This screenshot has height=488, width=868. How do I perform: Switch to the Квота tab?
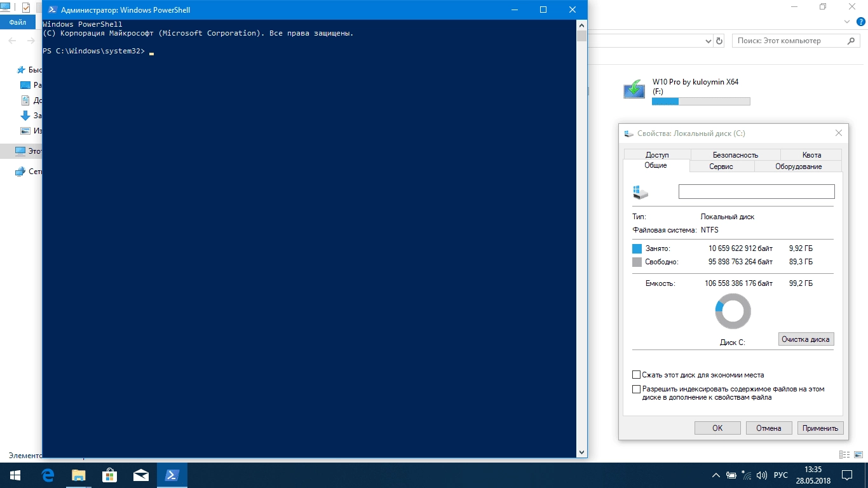pyautogui.click(x=811, y=155)
